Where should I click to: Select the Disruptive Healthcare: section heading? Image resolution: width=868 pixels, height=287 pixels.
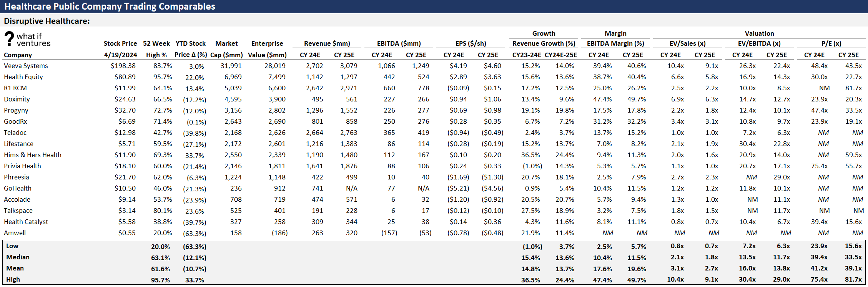coord(47,21)
